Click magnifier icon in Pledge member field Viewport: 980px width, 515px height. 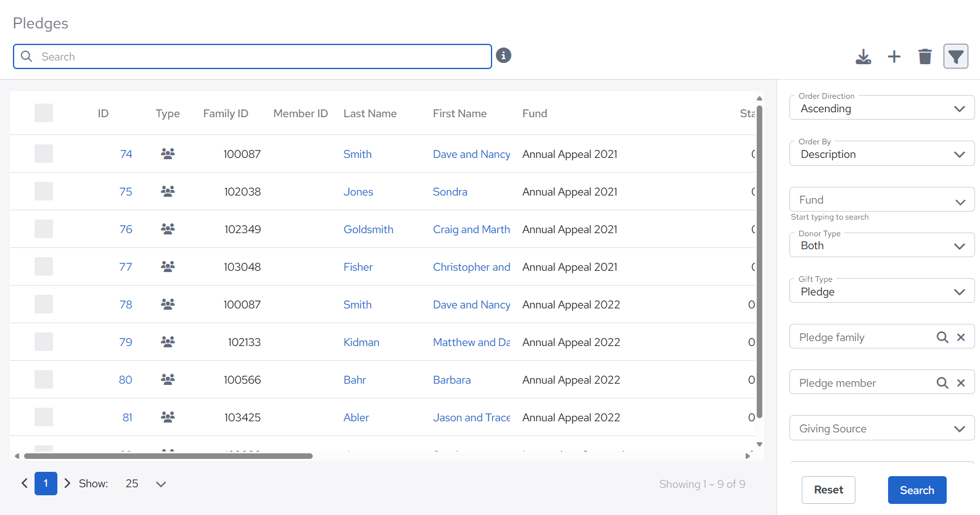click(942, 383)
